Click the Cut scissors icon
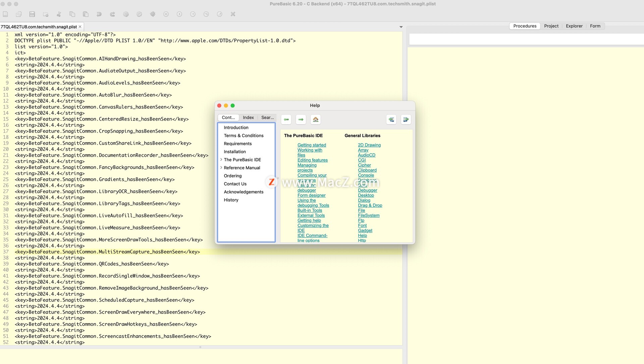Screen dimensions: 644x364 [59, 14]
